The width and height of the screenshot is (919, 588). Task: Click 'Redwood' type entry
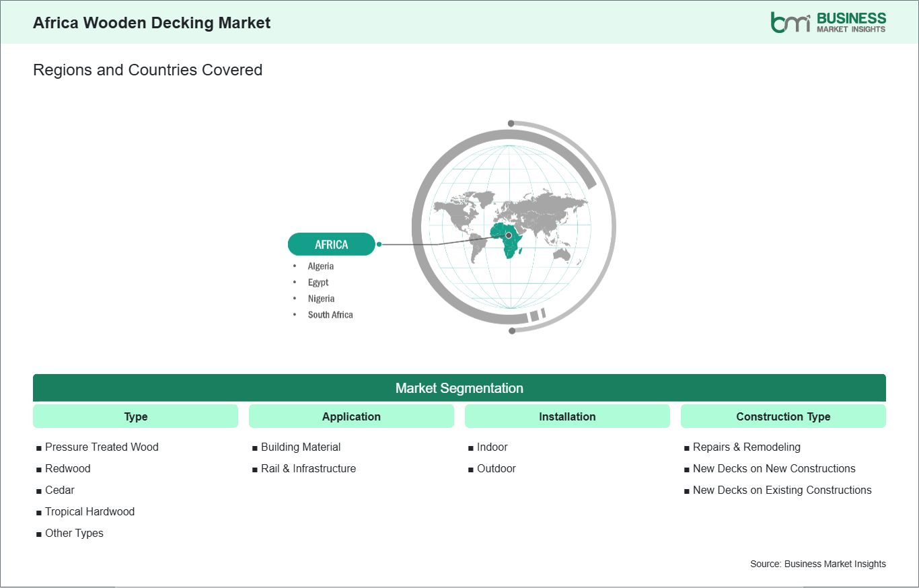67,468
